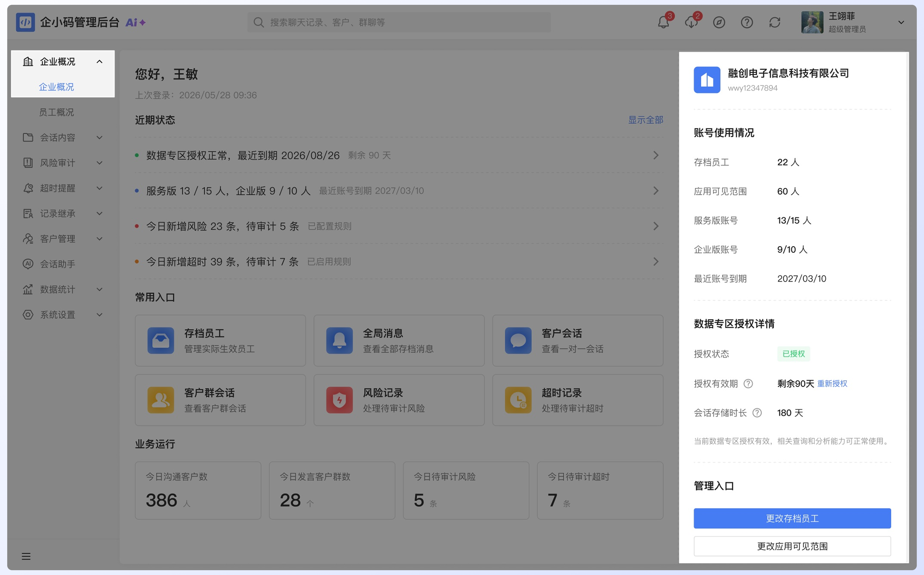Viewport: 924px width, 575px height.
Task: Open the 客户群会话 group icon
Action: pyautogui.click(x=161, y=400)
